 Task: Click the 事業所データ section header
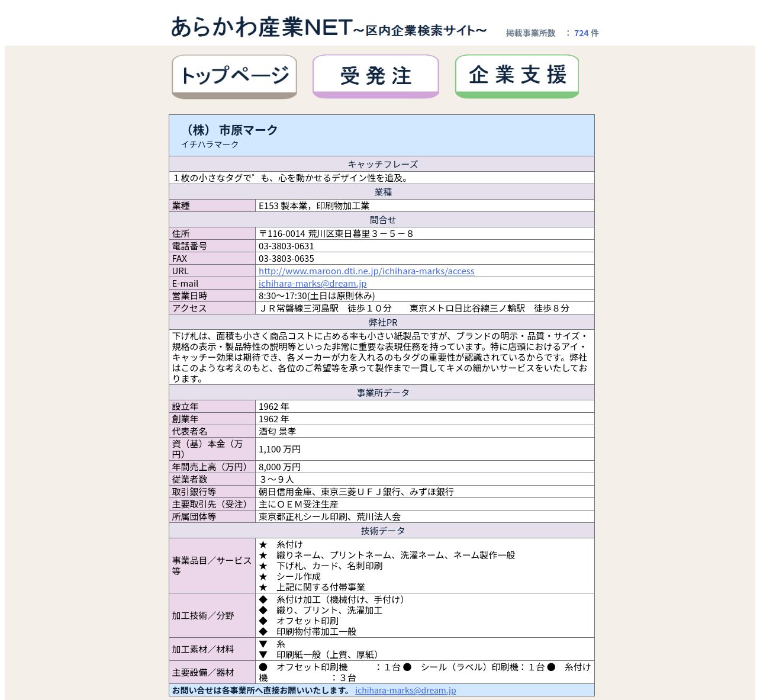pos(382,393)
